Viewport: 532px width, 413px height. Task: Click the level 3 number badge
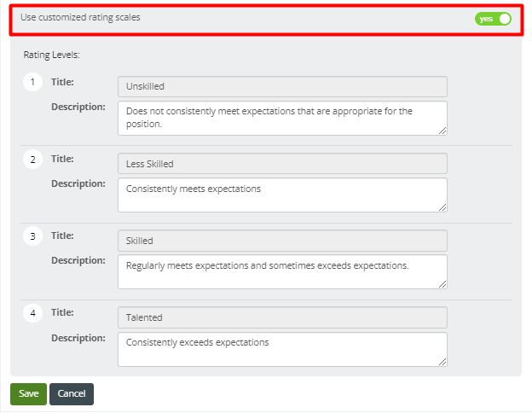click(x=32, y=236)
